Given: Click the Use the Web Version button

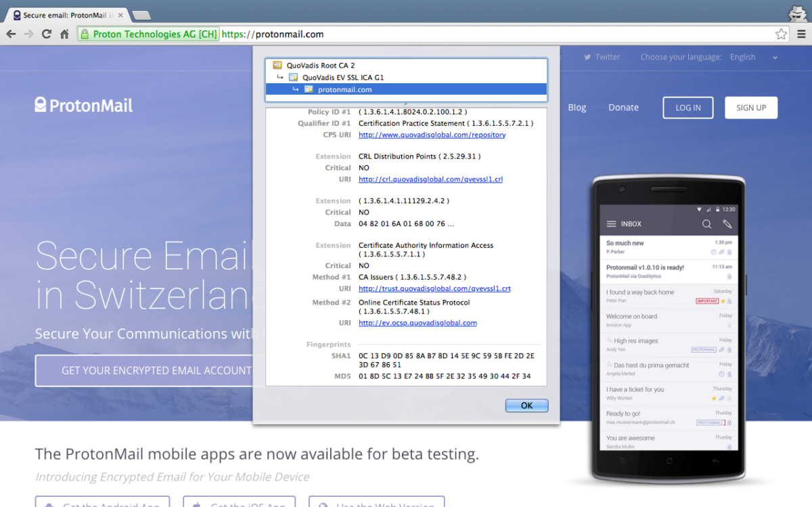Looking at the screenshot, I should coord(376,502).
